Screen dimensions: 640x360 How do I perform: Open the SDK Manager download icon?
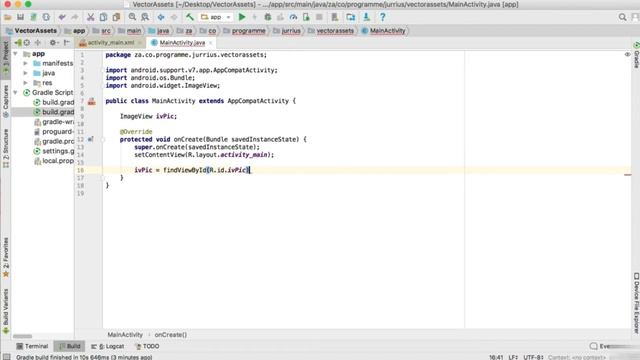click(x=367, y=17)
